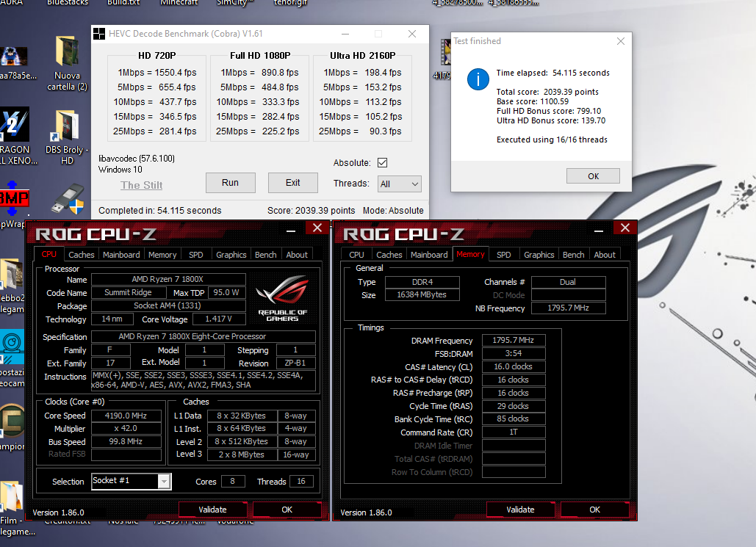This screenshot has width=756, height=547.
Task: Open Memory tab in left CPU-Z window
Action: click(x=162, y=255)
